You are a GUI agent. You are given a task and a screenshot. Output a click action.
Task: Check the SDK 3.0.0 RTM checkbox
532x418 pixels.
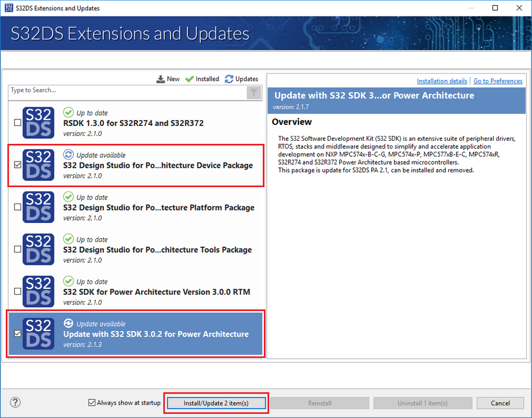point(18,291)
